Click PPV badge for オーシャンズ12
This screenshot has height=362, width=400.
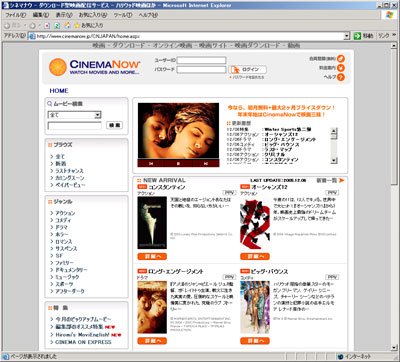[x=332, y=193]
